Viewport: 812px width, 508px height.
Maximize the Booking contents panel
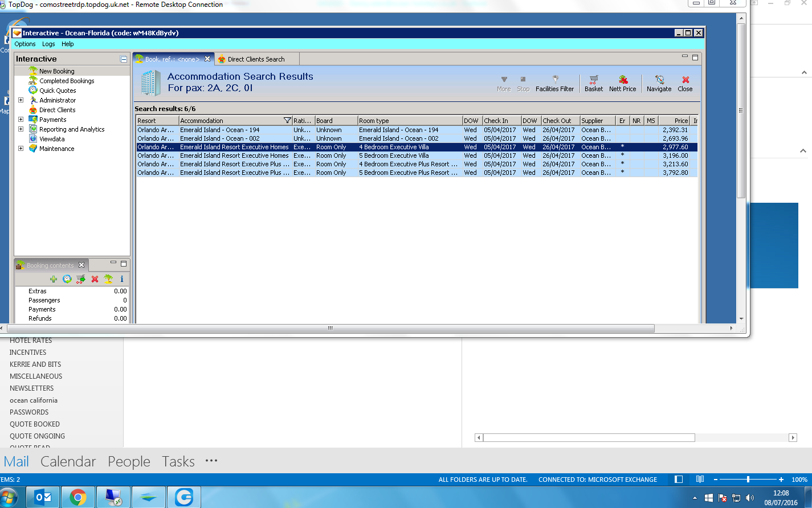click(124, 264)
